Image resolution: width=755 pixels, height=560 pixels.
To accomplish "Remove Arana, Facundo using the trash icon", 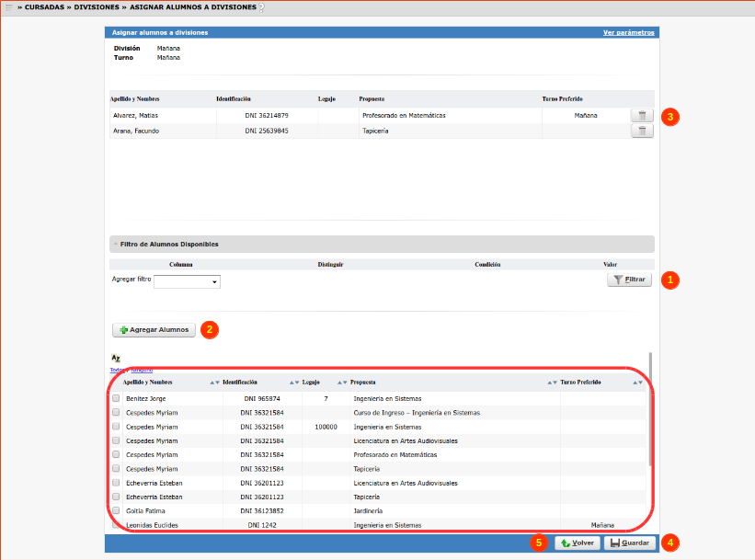I will tap(642, 131).
